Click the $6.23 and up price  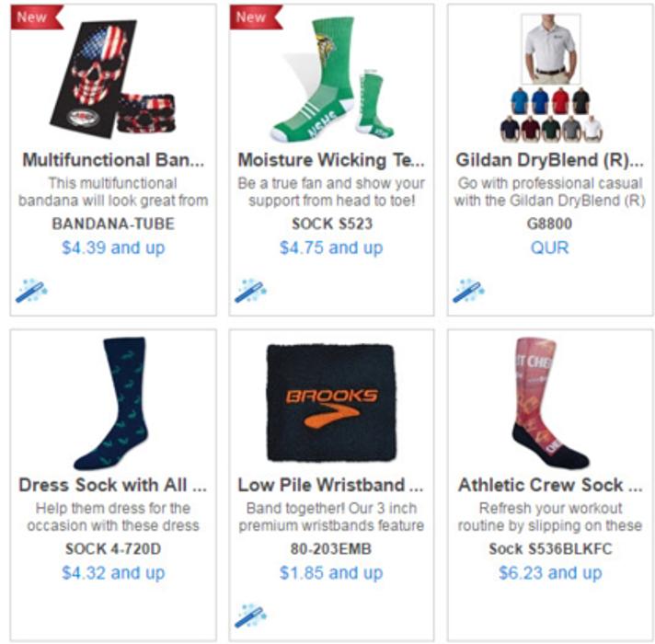tap(550, 572)
